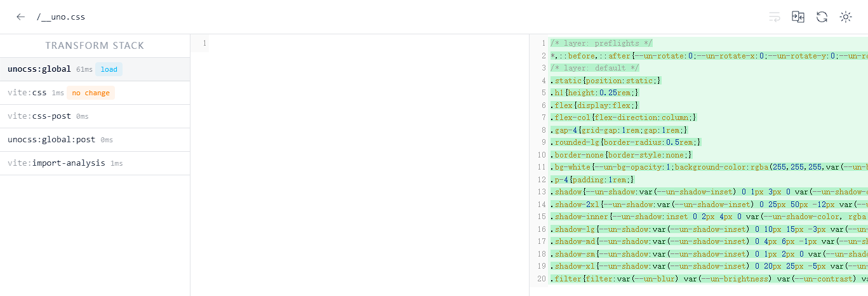Click the .p-4{padding:1rem;} line

592,180
